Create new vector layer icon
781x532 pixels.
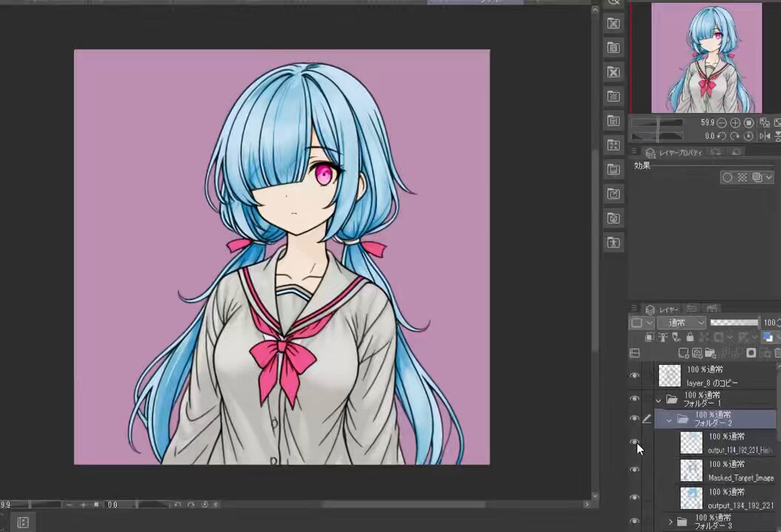coord(697,353)
